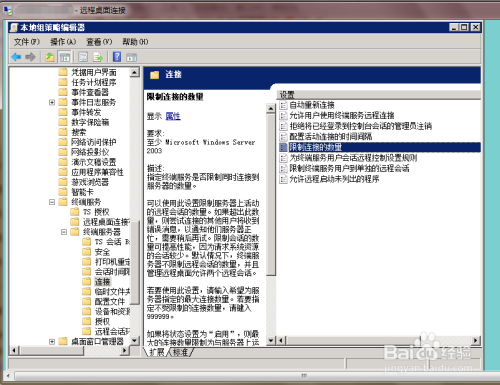Select 远程会话环境 in the tree
The height and width of the screenshot is (385, 500).
pyautogui.click(x=112, y=331)
